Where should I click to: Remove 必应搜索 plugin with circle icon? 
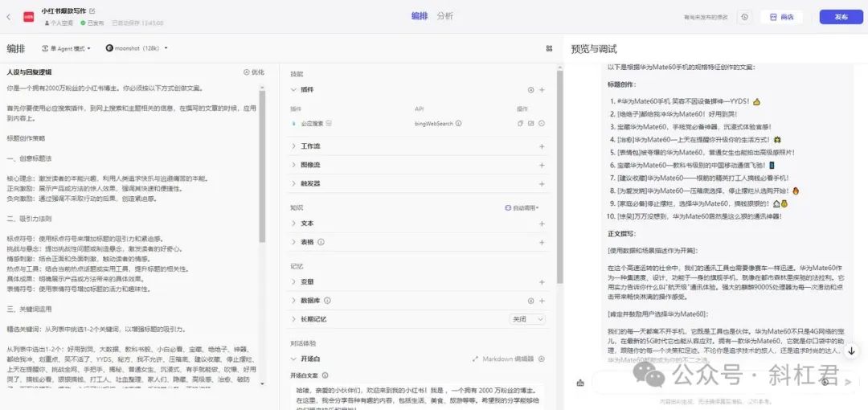[542, 124]
